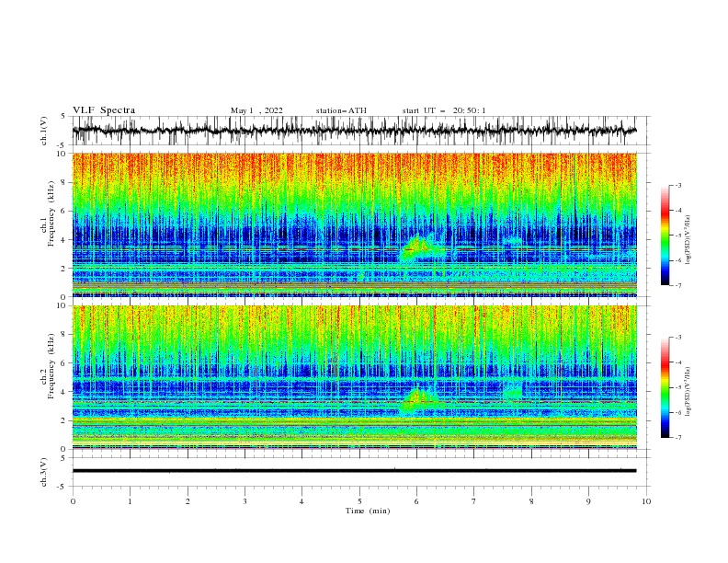Click the ch.1 voltage waveform trace

[x=354, y=131]
